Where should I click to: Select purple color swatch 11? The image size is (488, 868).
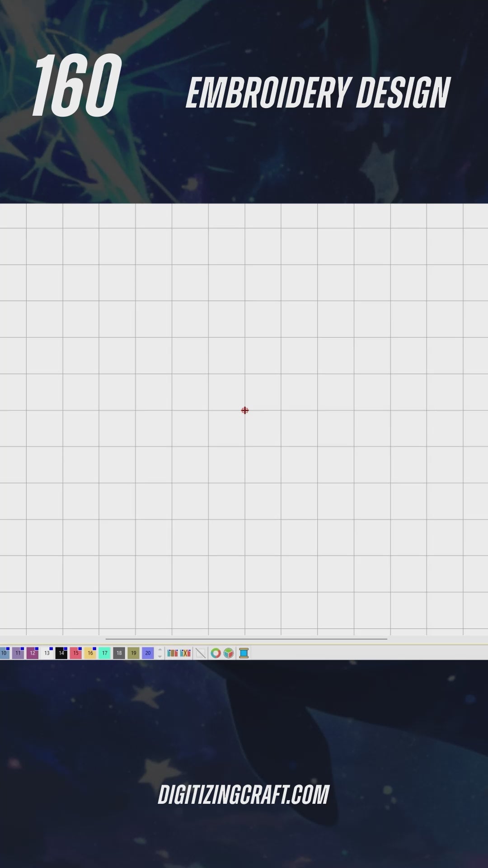(18, 653)
